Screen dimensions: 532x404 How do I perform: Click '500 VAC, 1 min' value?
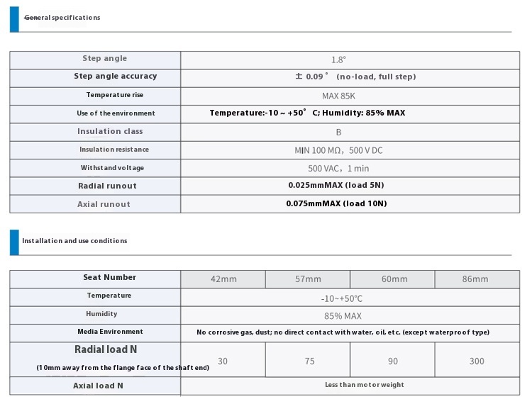(x=338, y=169)
